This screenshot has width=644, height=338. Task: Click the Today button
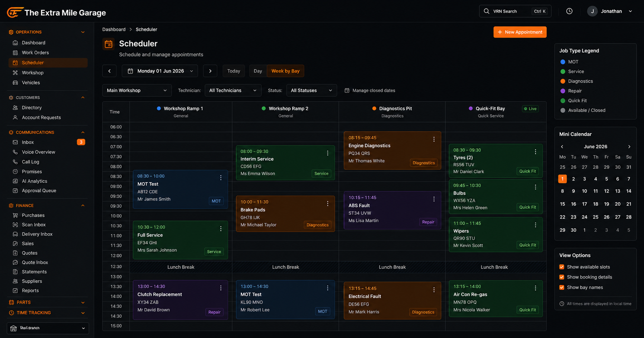234,71
